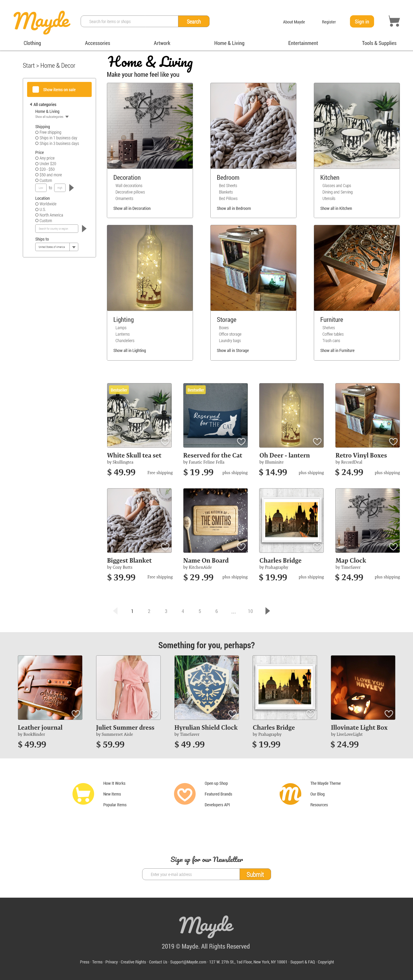Open the Tools & Supplies menu item
The image size is (413, 980).
click(379, 43)
